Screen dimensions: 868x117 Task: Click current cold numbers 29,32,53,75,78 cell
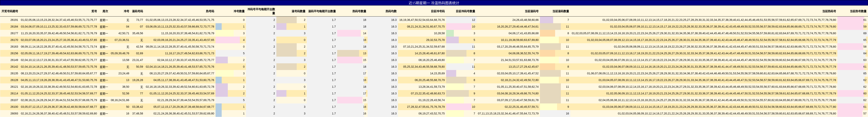click(x=435, y=40)
